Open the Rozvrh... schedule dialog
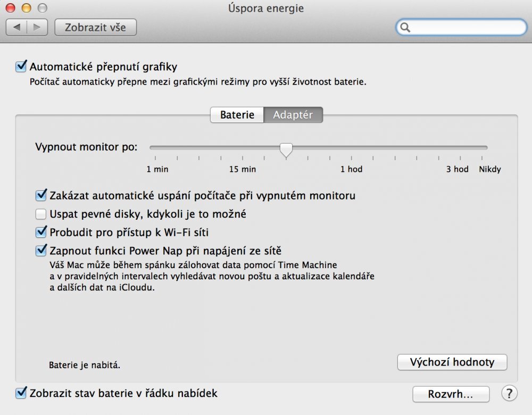 [451, 394]
